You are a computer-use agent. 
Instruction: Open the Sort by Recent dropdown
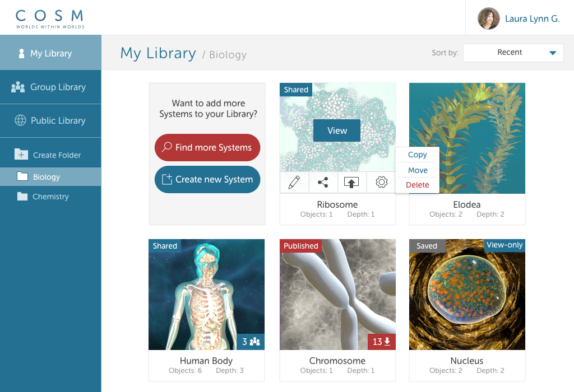[513, 53]
